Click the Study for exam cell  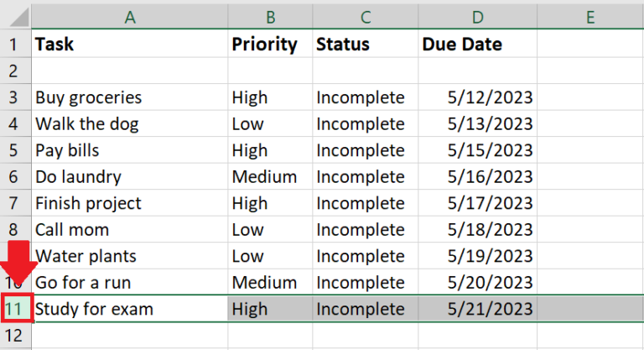pyautogui.click(x=129, y=309)
